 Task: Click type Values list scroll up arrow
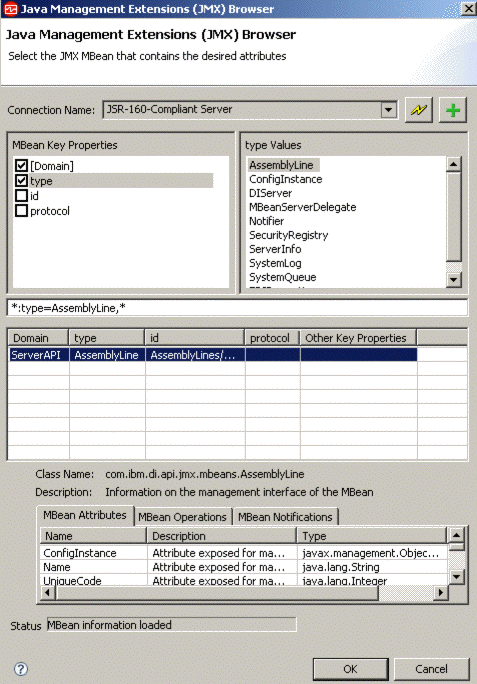(453, 164)
